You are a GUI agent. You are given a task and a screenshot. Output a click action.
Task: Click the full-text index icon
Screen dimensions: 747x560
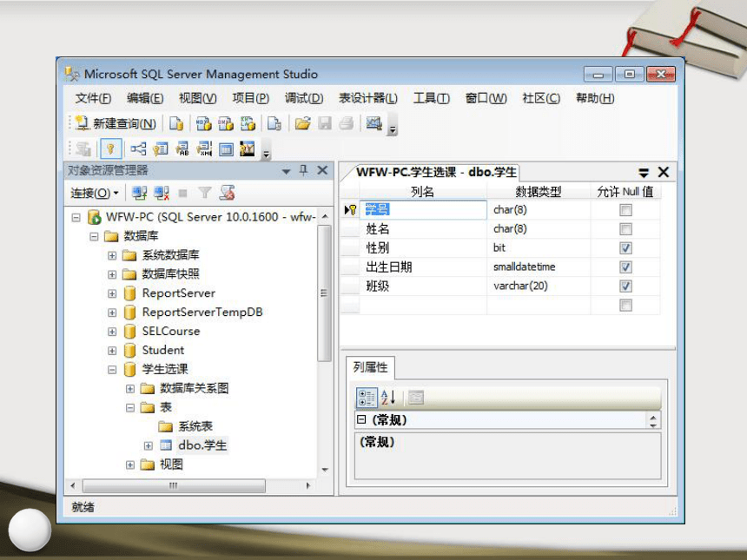click(x=182, y=149)
